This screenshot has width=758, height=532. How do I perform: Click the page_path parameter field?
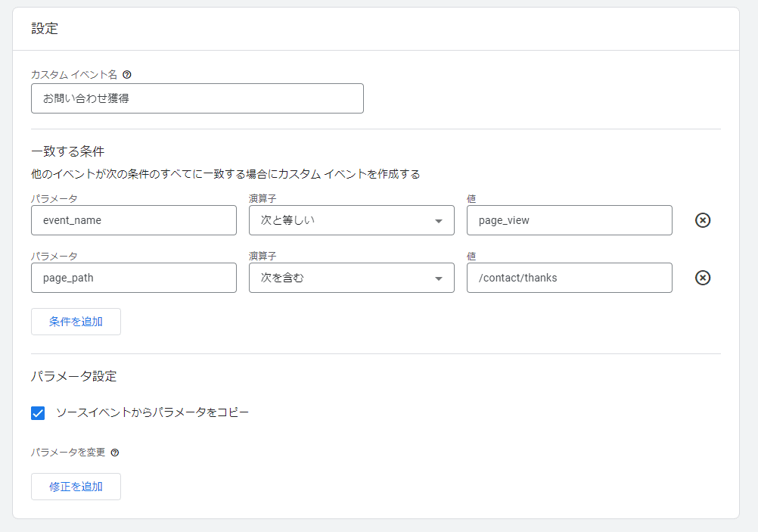click(x=134, y=278)
